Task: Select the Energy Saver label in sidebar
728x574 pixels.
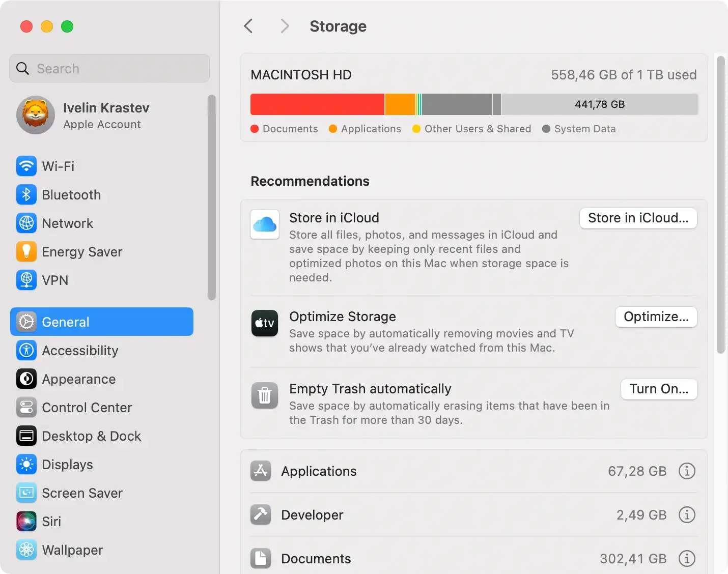Action: tap(82, 251)
